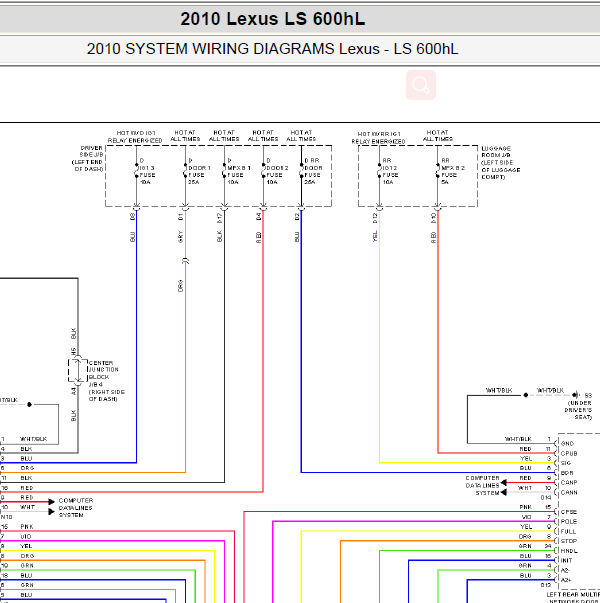Click the "INIT" terminal label
This screenshot has height=603, width=600.
[567, 560]
